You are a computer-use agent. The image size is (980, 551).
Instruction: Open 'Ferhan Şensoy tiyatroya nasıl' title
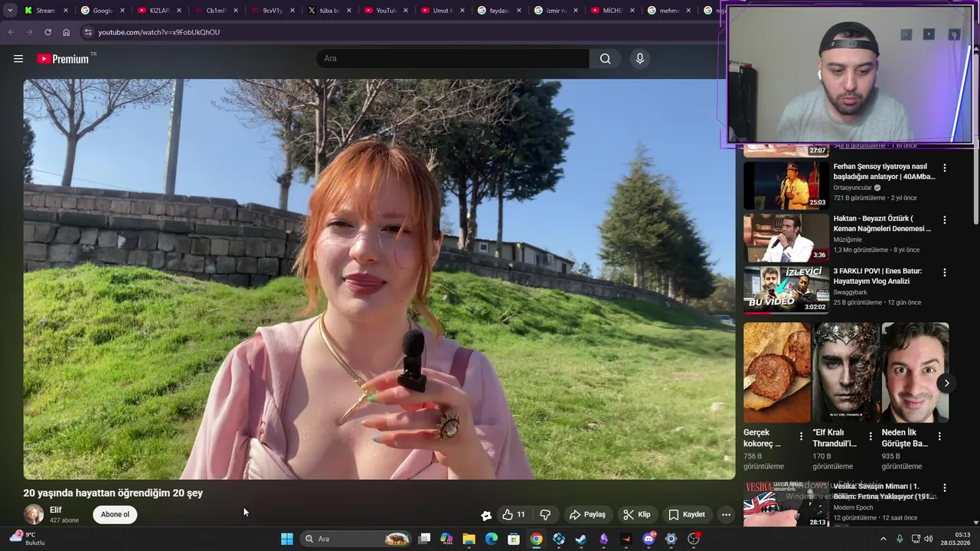(884, 171)
